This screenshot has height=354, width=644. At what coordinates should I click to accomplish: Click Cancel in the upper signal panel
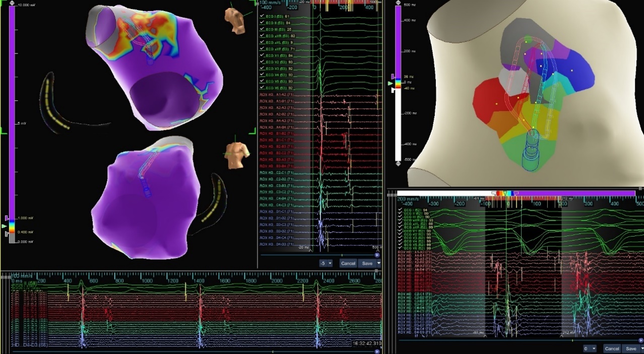coord(348,263)
